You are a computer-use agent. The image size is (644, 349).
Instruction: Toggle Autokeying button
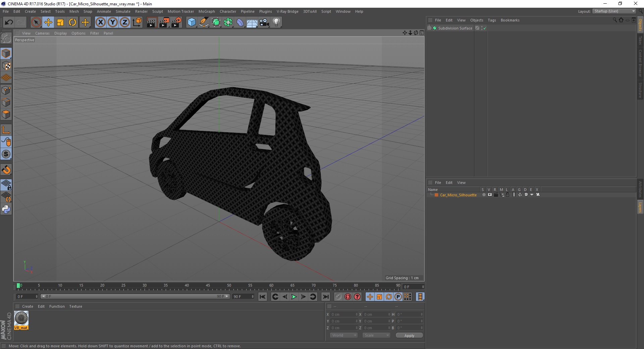(348, 297)
